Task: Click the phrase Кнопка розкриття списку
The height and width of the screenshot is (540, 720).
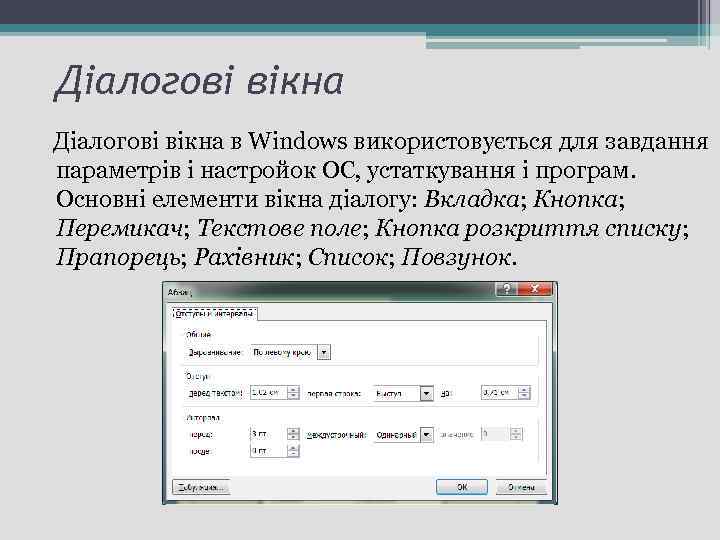Action: click(x=528, y=228)
